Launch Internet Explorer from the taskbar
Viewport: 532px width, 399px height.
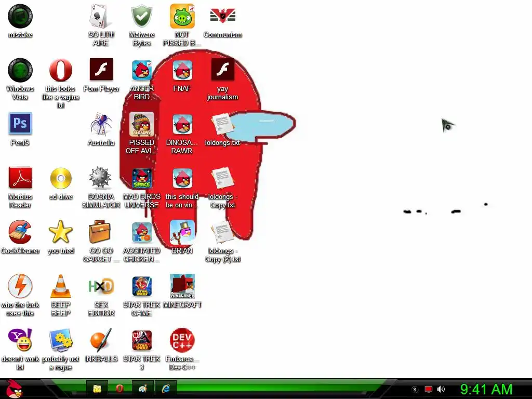pos(166,389)
